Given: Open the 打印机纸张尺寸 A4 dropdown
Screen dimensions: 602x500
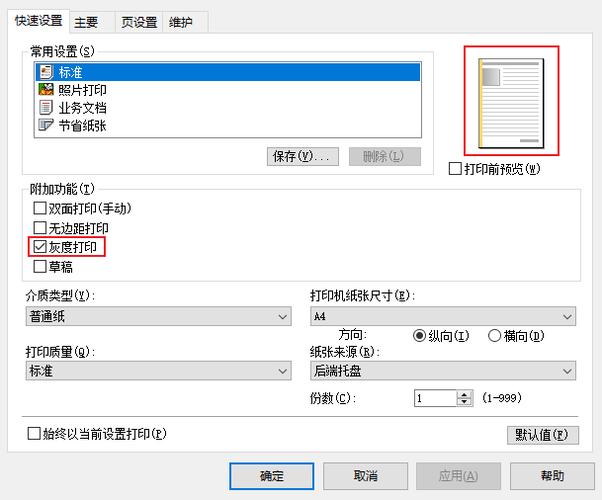Looking at the screenshot, I should pos(443,316).
